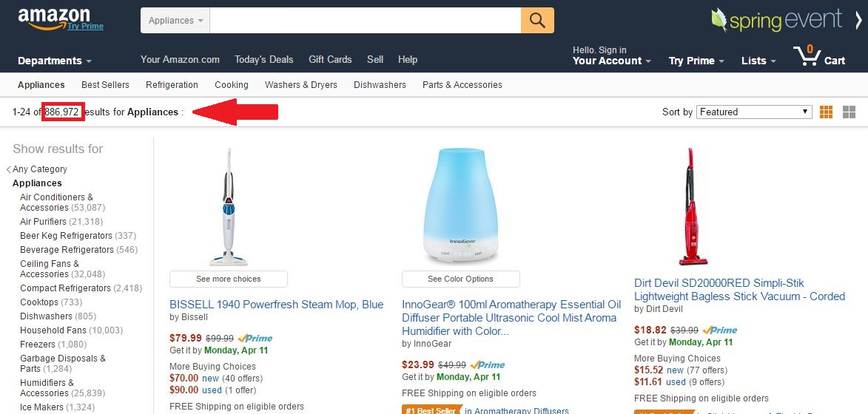Expand the Sort by Featured dropdown
The image size is (868, 414).
point(754,112)
